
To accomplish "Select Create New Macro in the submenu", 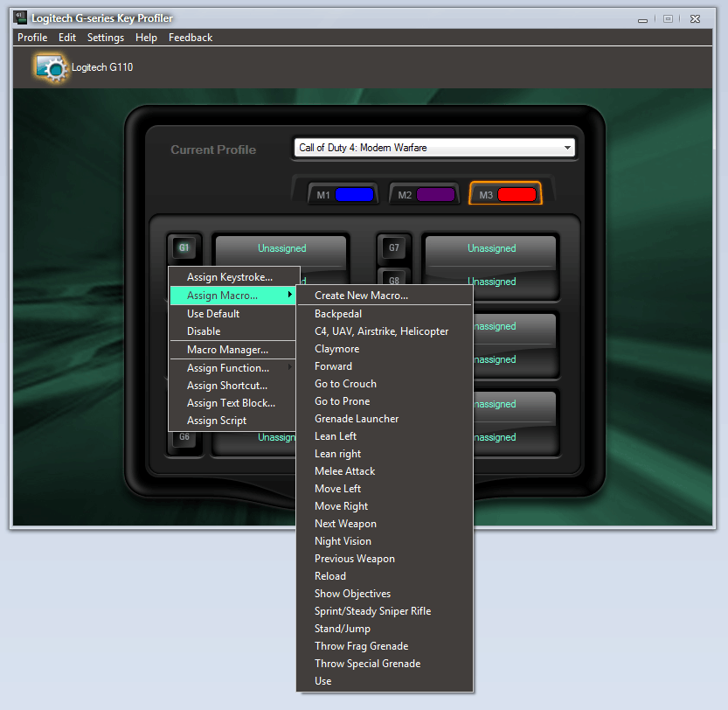I will pos(385,296).
